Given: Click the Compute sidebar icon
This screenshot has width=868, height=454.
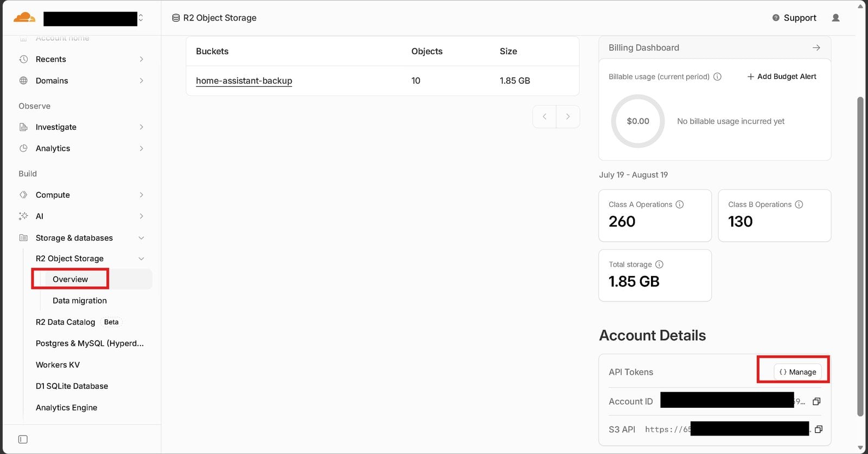Looking at the screenshot, I should coord(23,195).
